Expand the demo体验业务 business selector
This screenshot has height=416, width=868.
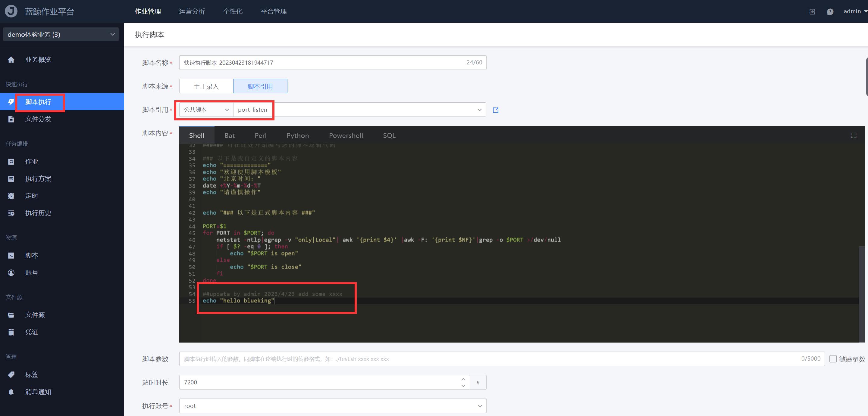(61, 34)
